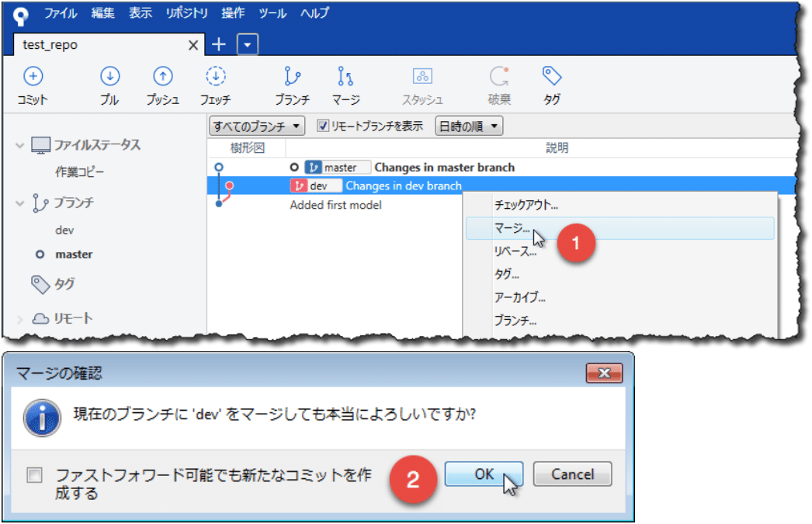Close the merge confirmation dialog

point(604,373)
